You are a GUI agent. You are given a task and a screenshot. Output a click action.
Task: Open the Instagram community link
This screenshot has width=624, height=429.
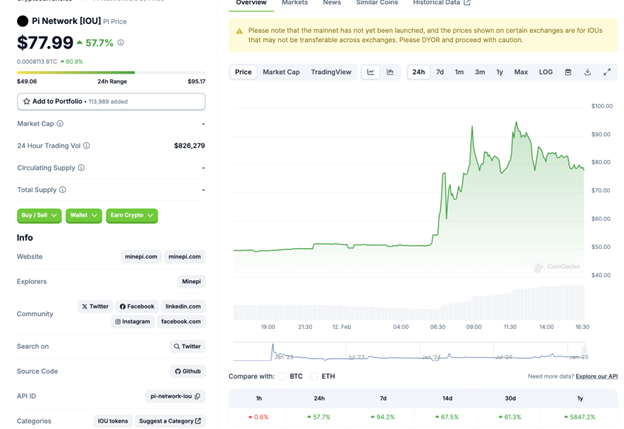tap(133, 322)
